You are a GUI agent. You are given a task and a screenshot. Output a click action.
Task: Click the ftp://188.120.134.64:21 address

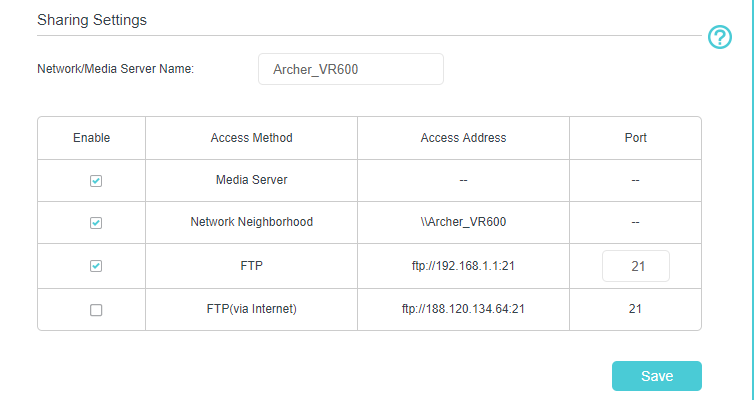click(463, 309)
